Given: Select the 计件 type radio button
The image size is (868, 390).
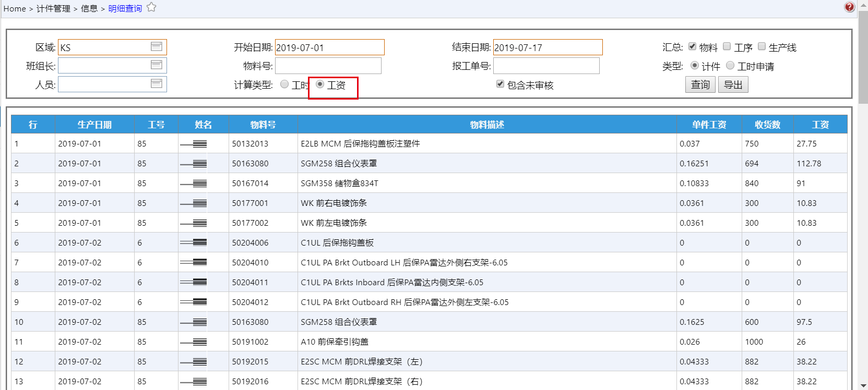Looking at the screenshot, I should (695, 65).
